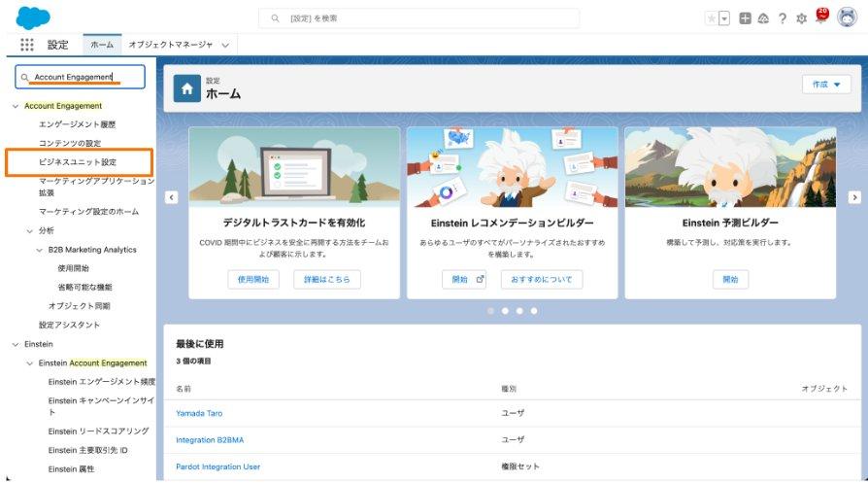Click 開始 on Einstein 予測ビルダー card

click(730, 279)
